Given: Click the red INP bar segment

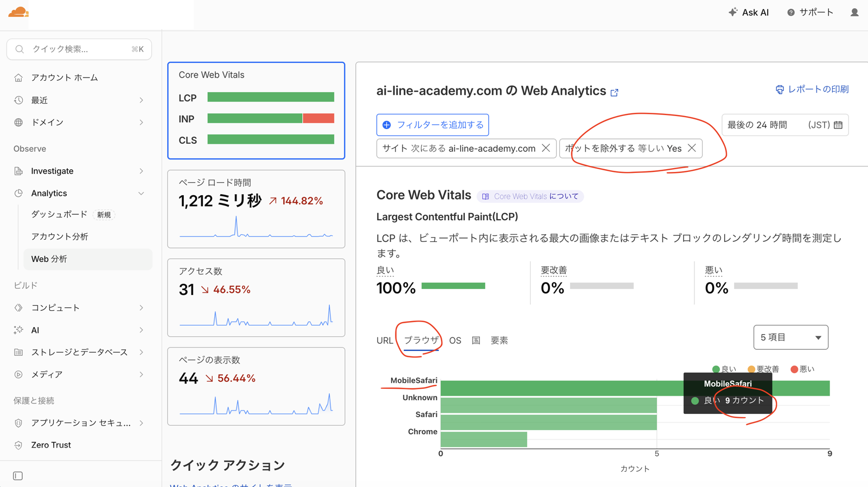Looking at the screenshot, I should coord(318,118).
